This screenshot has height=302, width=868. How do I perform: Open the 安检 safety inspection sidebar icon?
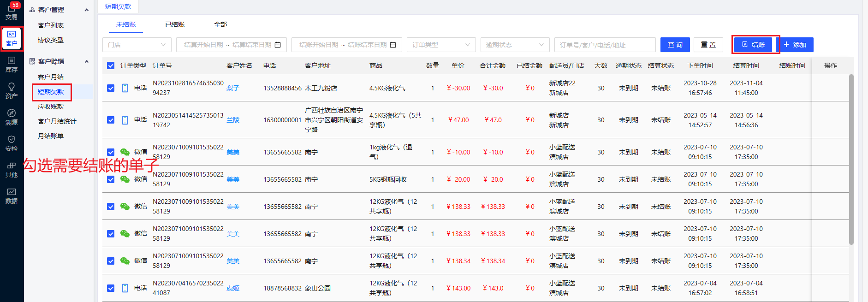pyautogui.click(x=12, y=144)
